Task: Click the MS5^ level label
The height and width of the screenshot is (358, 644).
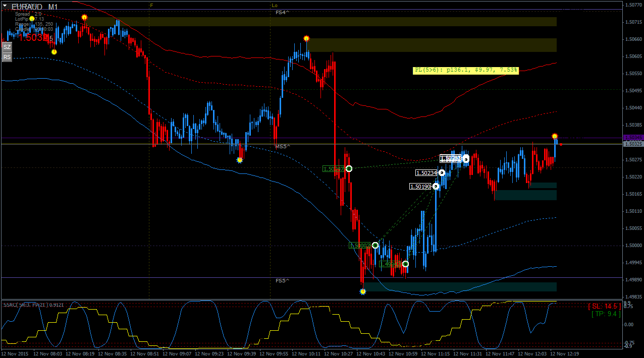Action: click(283, 146)
